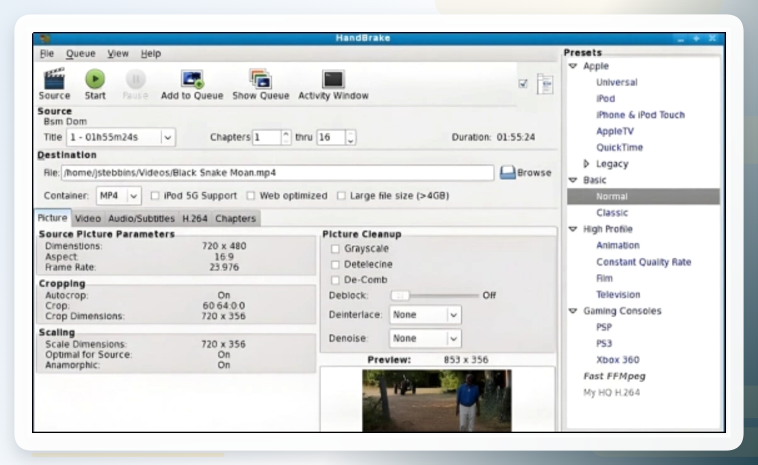The width and height of the screenshot is (758, 465).
Task: Select the QuickTime preset
Action: (619, 148)
